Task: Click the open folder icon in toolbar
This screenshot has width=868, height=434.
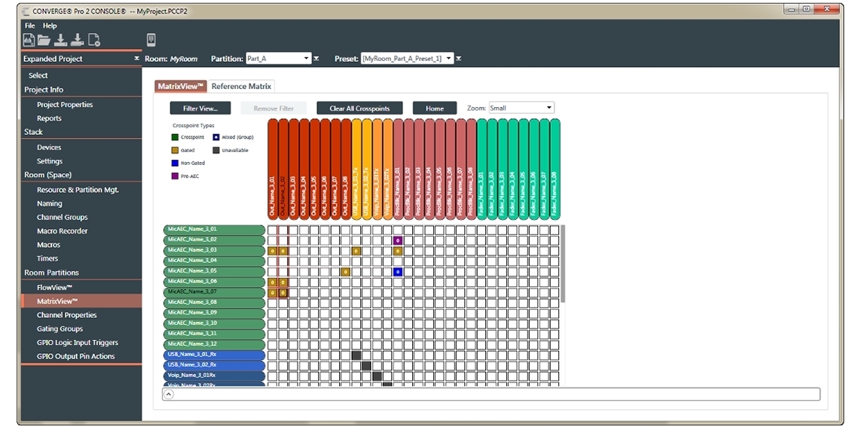Action: coord(44,41)
